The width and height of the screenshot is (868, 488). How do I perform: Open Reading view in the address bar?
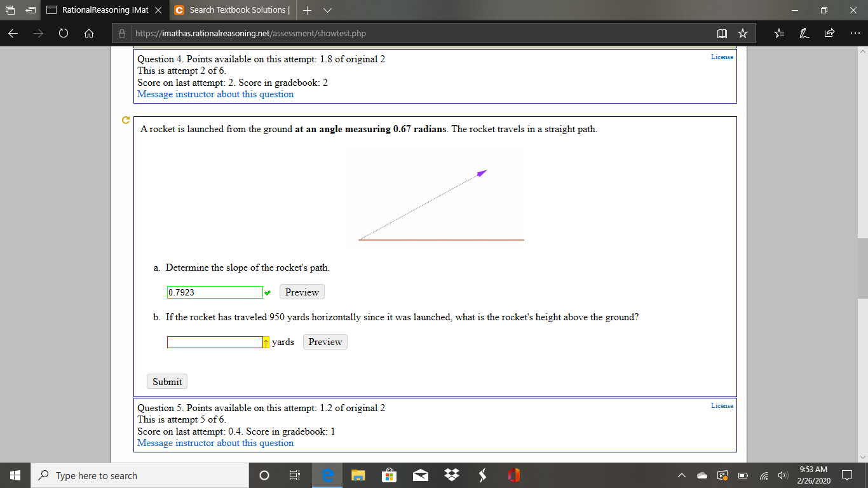click(722, 33)
